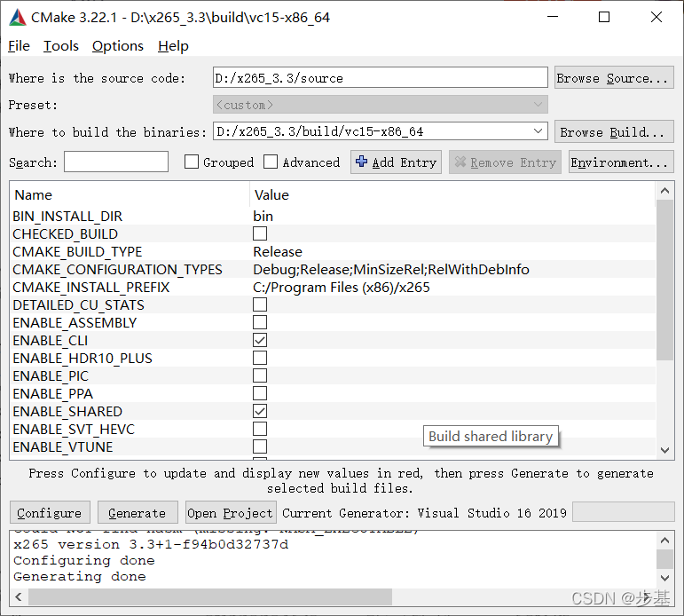Image resolution: width=684 pixels, height=616 pixels.
Task: Open the Tools menu
Action: [x=61, y=46]
